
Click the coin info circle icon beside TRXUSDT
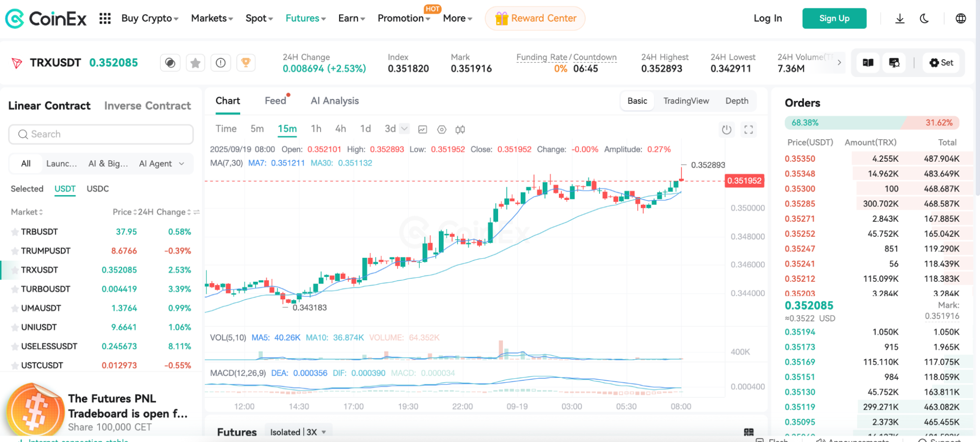click(170, 63)
